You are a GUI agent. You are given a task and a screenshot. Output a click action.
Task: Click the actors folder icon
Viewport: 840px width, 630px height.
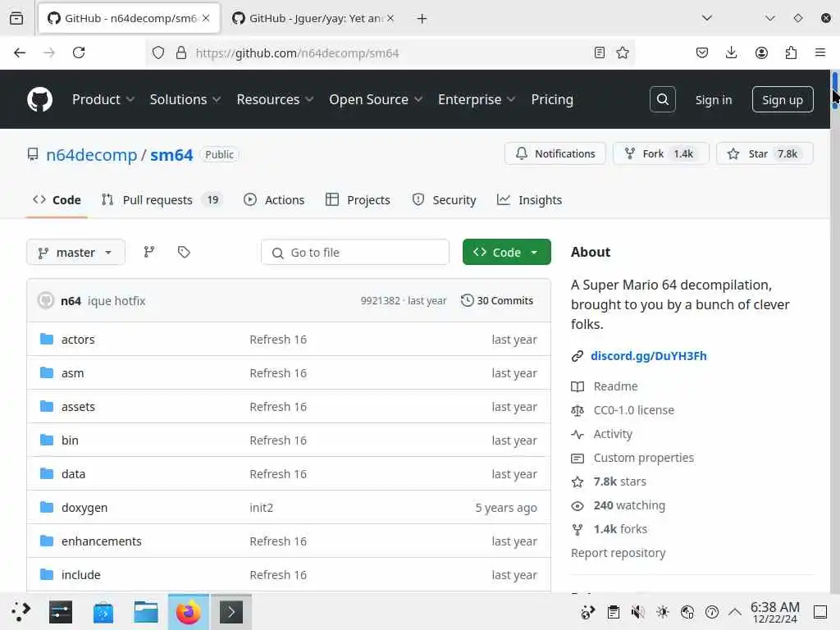(47, 339)
